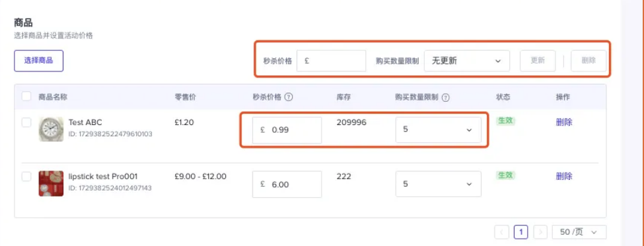
Task: Click the 生效 status tag for lipstick test
Action: (x=505, y=175)
